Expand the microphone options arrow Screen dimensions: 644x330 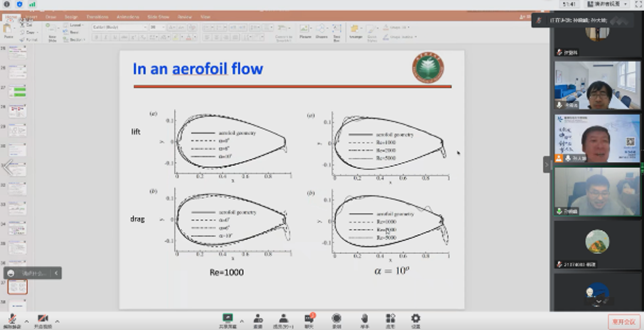(27, 321)
